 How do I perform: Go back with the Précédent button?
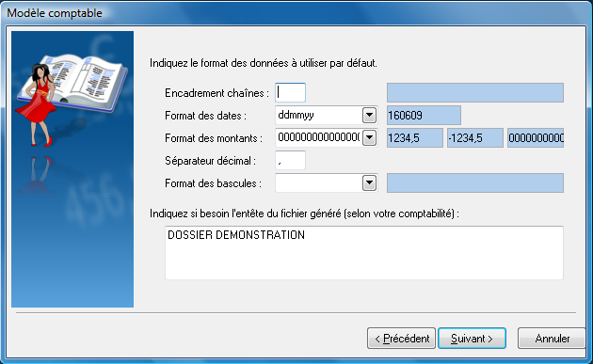401,338
